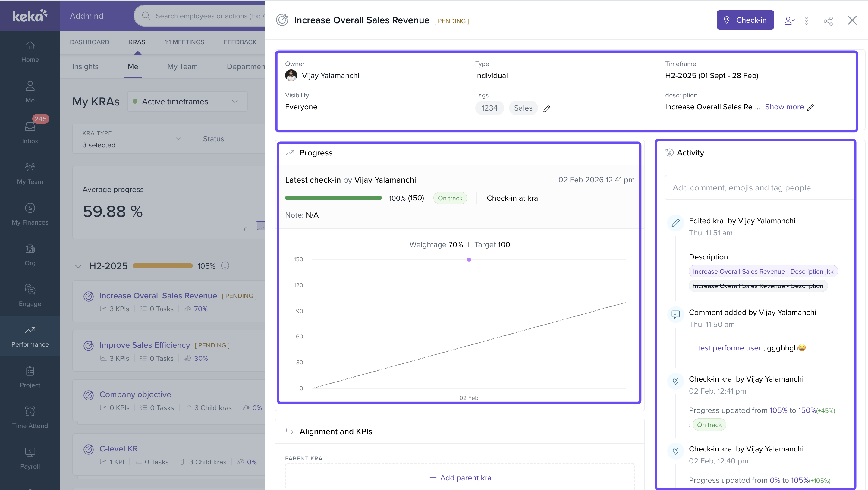868x490 pixels.
Task: Edit description with the pencil icon
Action: point(811,108)
